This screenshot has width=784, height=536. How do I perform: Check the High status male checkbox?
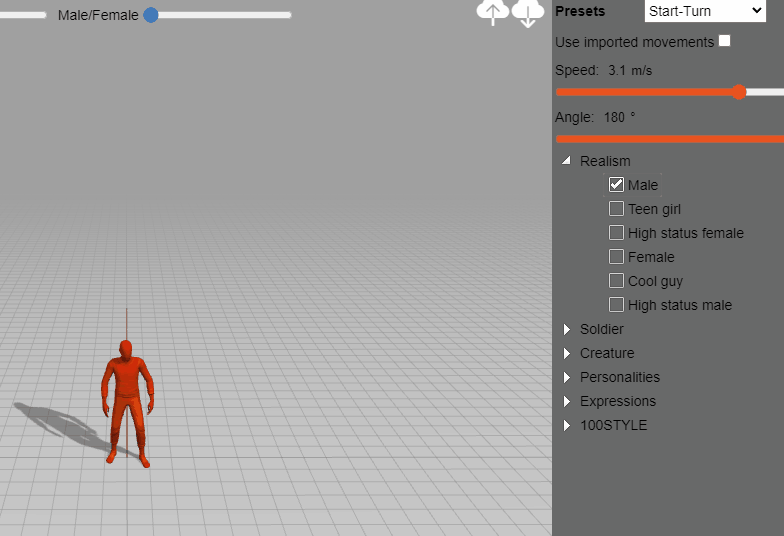(616, 304)
